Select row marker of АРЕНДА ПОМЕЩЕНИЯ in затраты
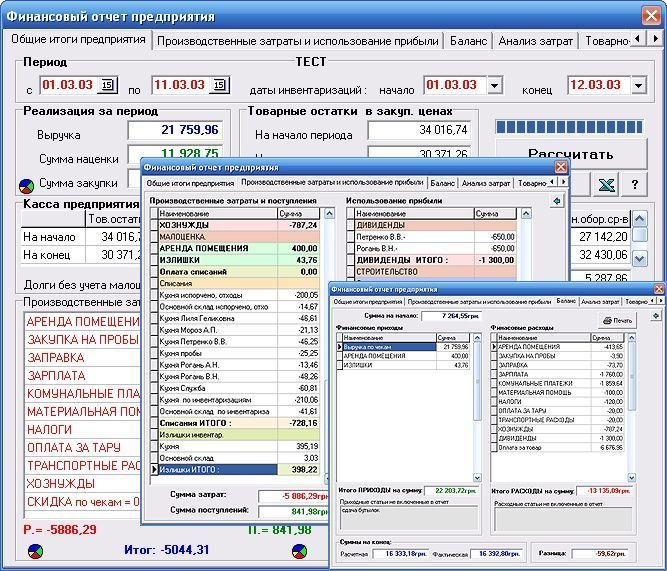667x571 pixels. [x=154, y=248]
